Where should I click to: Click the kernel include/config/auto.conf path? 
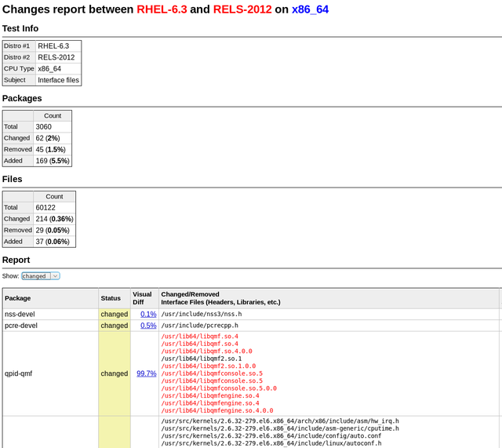pyautogui.click(x=271, y=435)
